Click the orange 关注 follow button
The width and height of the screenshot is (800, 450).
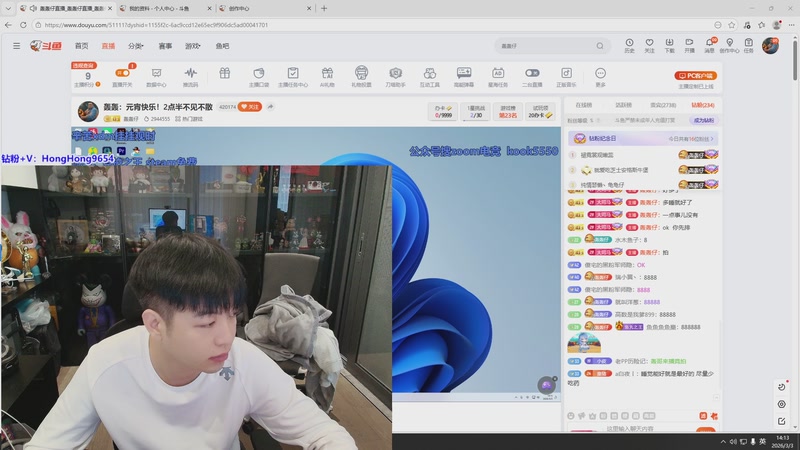250,106
